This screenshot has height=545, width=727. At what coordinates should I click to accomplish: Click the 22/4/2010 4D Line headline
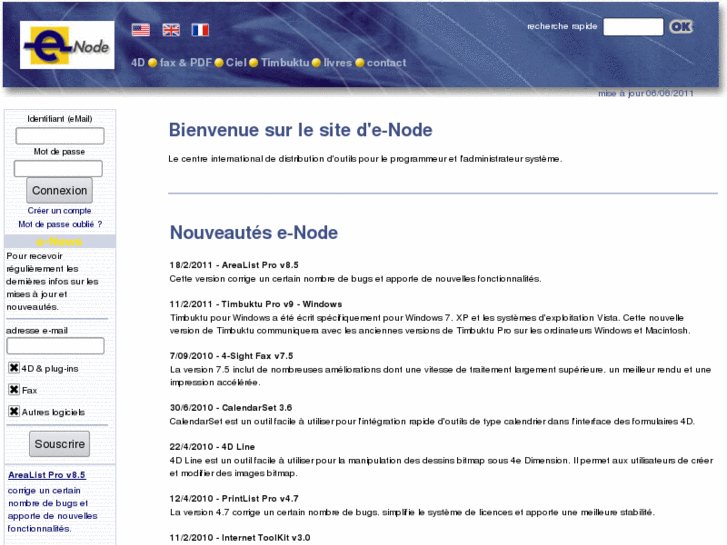[212, 447]
